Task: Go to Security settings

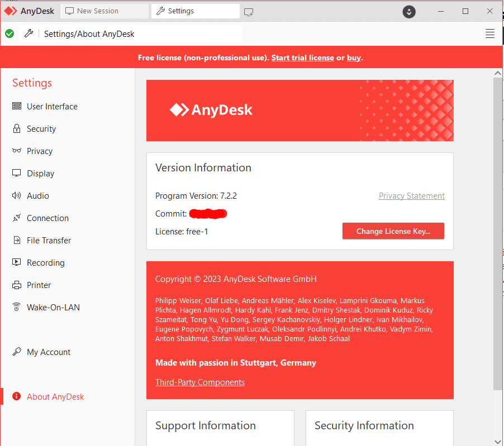Action: pyautogui.click(x=41, y=129)
